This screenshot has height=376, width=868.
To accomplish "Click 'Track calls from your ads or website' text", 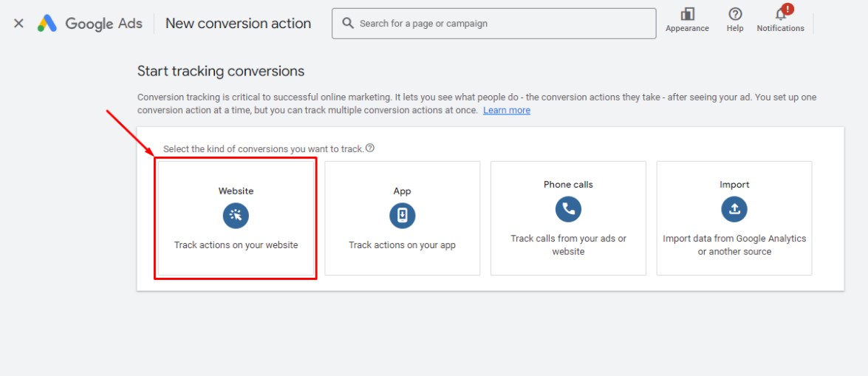I will [x=568, y=245].
